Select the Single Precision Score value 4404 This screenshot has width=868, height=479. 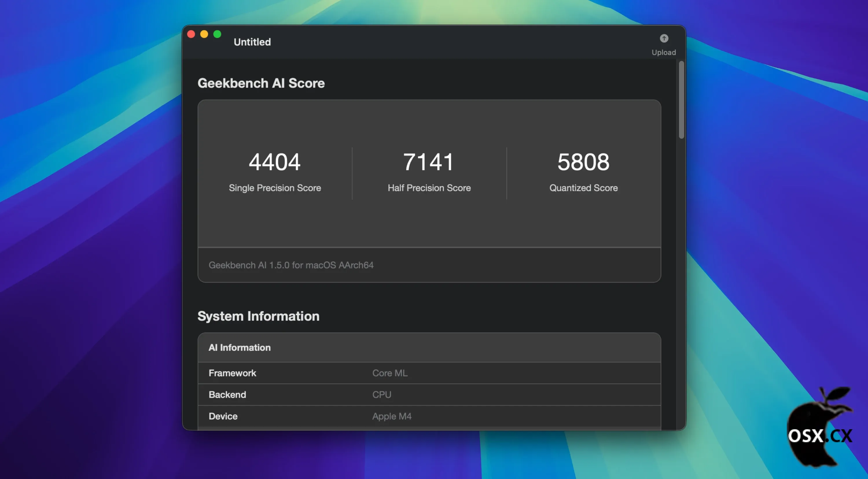[274, 162]
